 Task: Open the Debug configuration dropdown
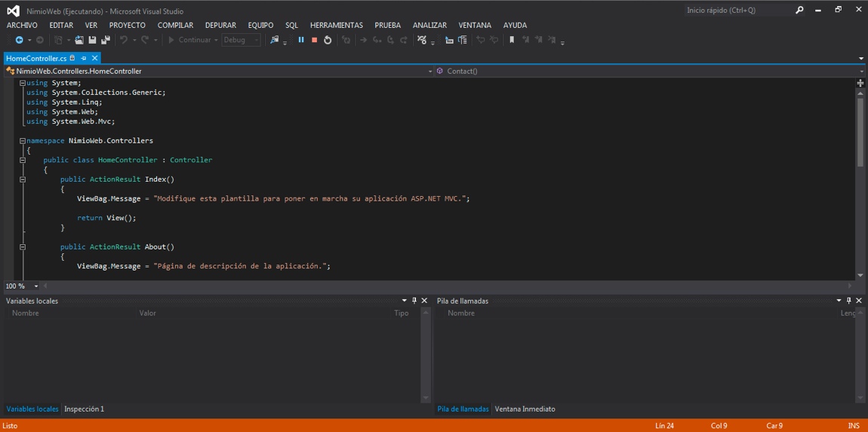click(x=241, y=40)
